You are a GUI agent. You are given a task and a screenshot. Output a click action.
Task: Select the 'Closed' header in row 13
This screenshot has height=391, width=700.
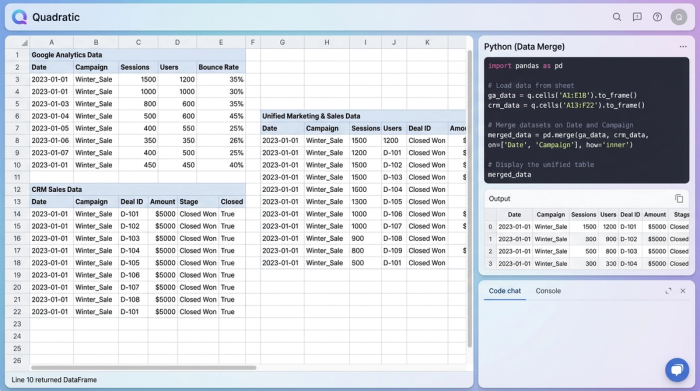click(232, 202)
